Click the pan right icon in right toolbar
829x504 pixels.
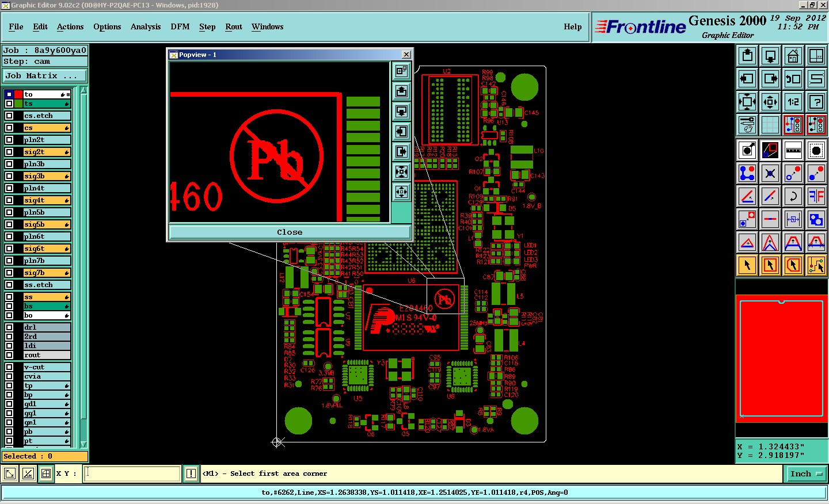pyautogui.click(x=770, y=79)
